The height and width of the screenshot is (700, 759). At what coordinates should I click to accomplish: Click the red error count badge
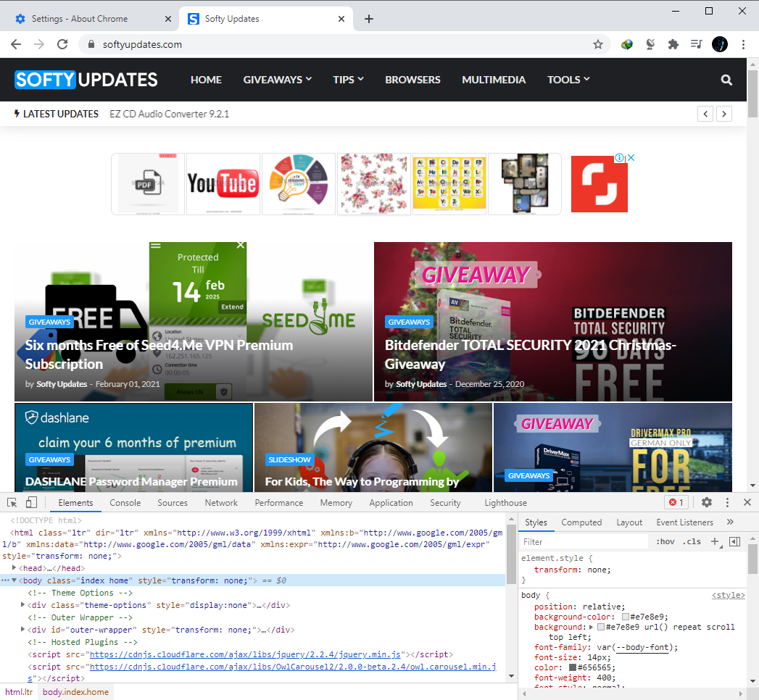(x=676, y=503)
